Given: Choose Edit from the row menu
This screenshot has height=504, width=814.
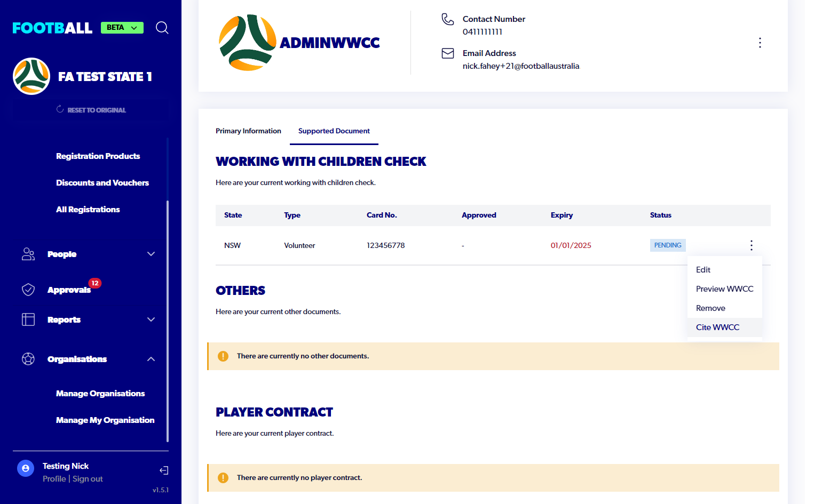Looking at the screenshot, I should (725, 270).
